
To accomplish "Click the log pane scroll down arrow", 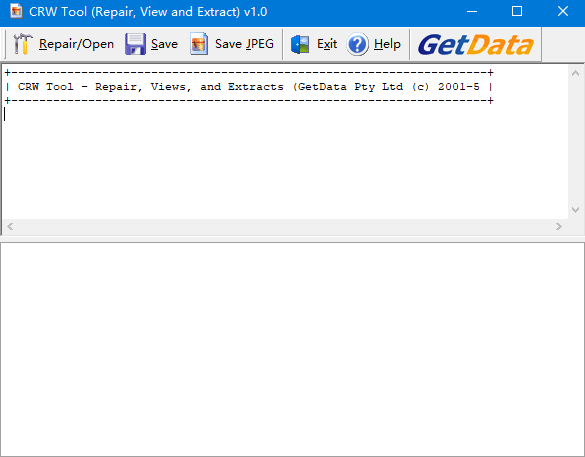I will click(x=575, y=210).
